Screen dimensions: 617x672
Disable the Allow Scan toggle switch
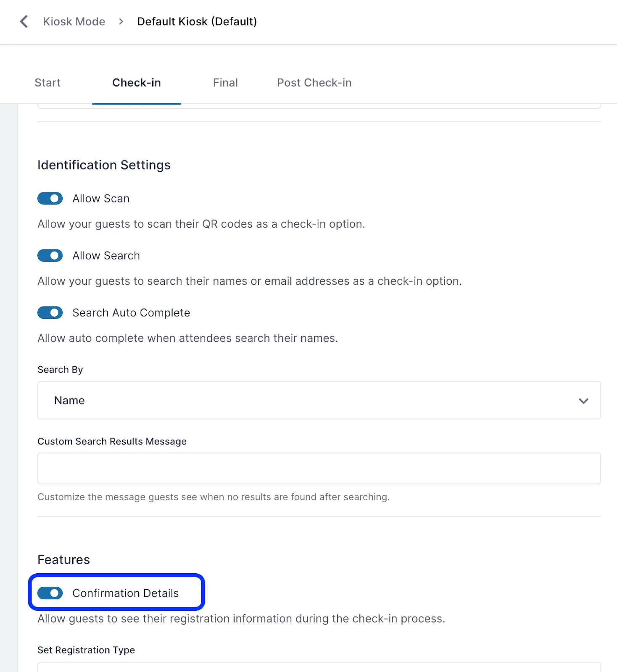point(50,199)
